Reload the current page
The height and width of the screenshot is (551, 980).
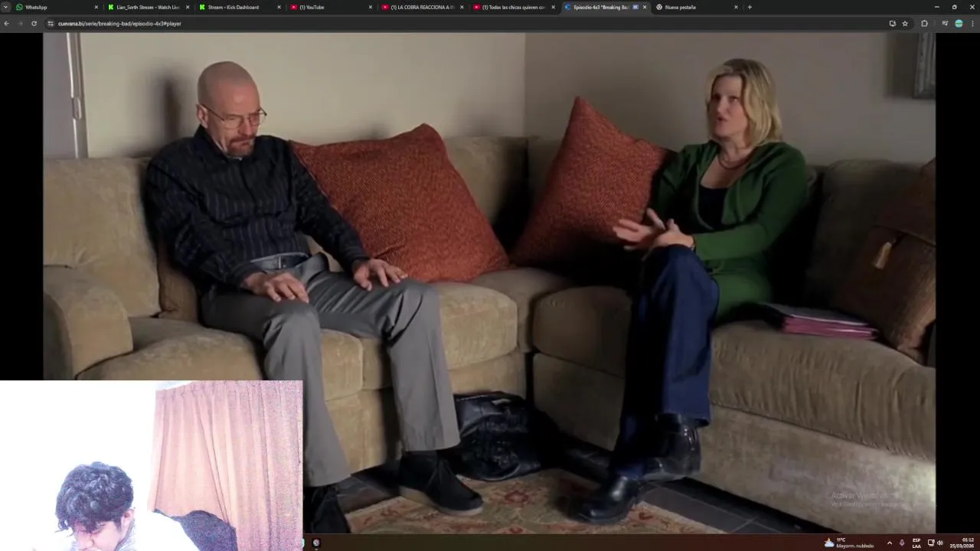[34, 24]
